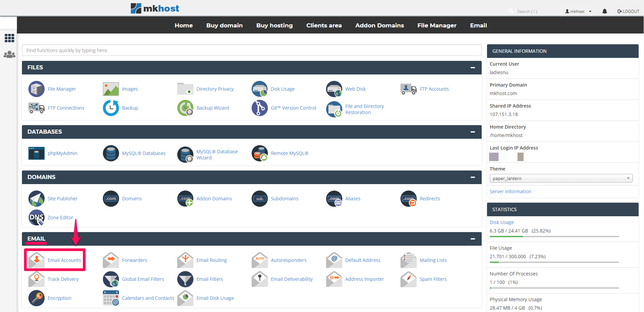Focus the find functions search field
This screenshot has width=644, height=312.
pos(252,50)
